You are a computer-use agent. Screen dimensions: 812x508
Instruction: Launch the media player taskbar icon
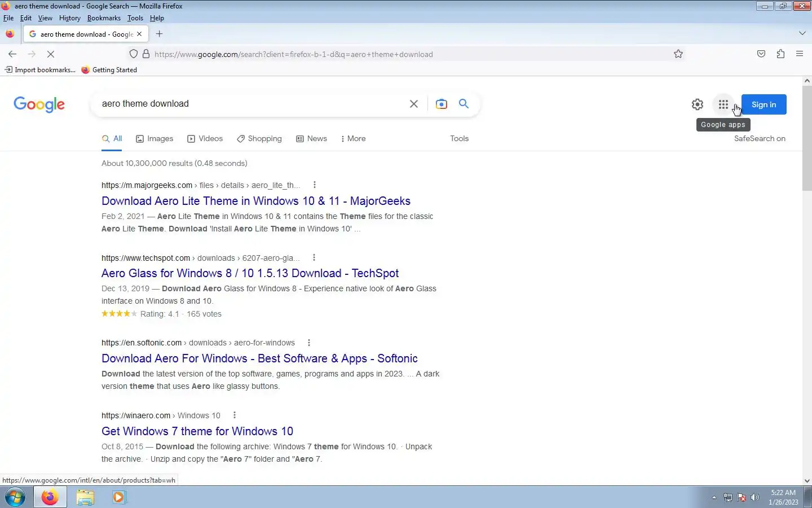click(x=119, y=497)
